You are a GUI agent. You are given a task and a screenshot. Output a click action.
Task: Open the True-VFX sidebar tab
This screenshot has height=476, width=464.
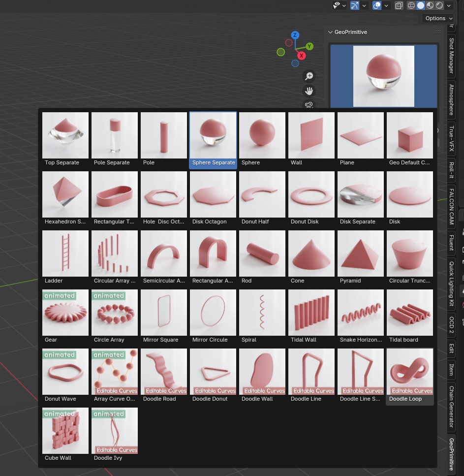(451, 138)
